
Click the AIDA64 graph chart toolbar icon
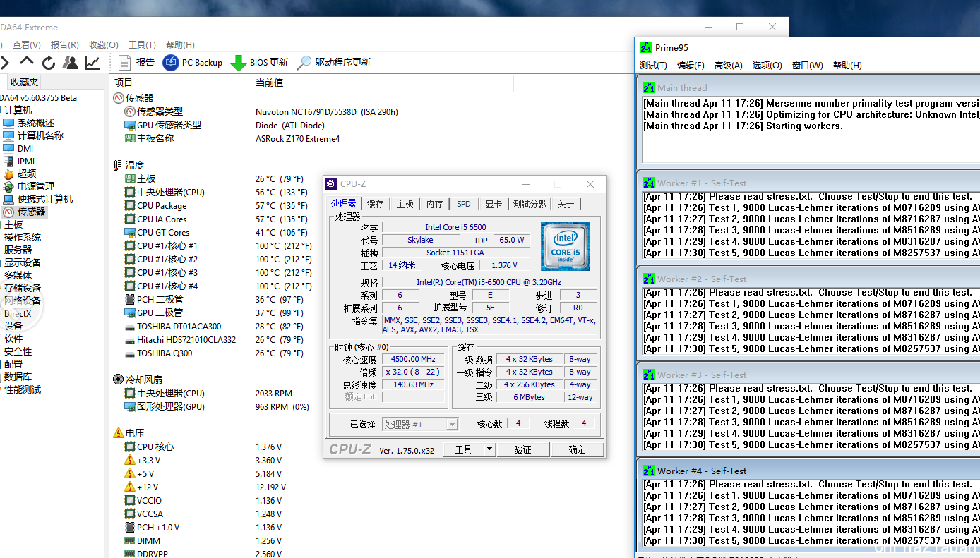coord(92,63)
